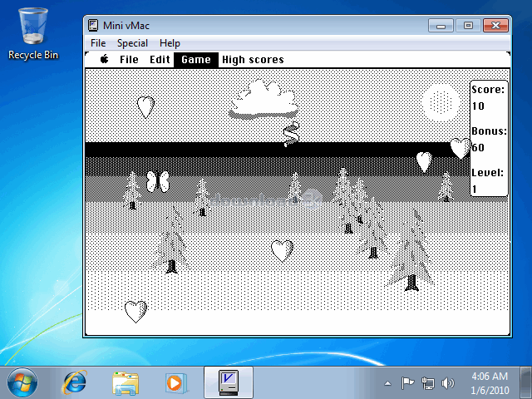Screen dimensions: 532x399
Task: Click the Apple menu icon
Action: (105, 59)
